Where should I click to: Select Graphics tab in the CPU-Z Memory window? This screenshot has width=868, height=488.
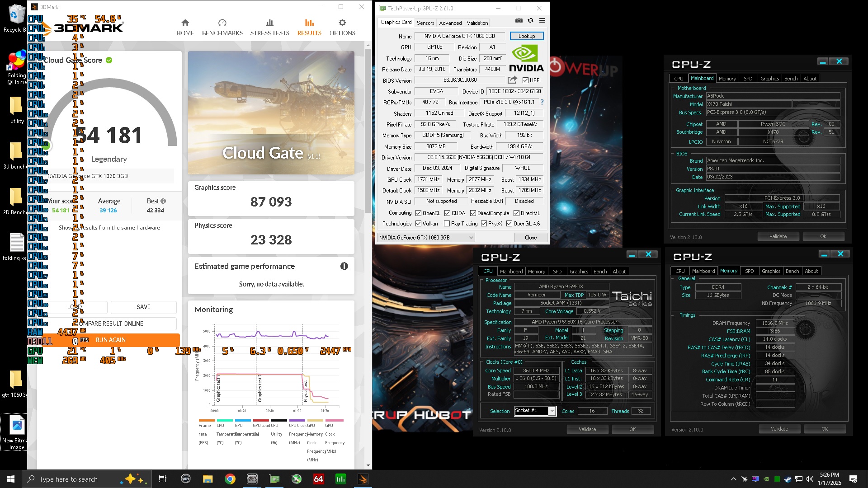[771, 271]
